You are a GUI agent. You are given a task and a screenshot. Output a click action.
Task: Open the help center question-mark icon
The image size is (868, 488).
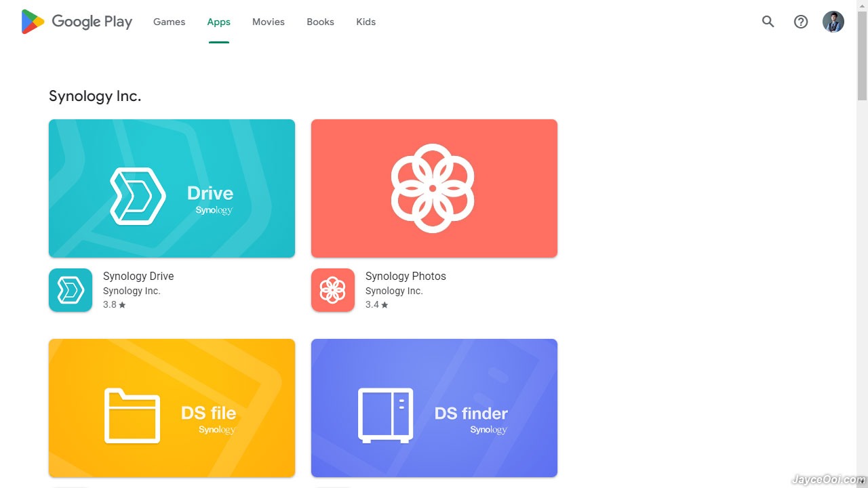pos(801,22)
